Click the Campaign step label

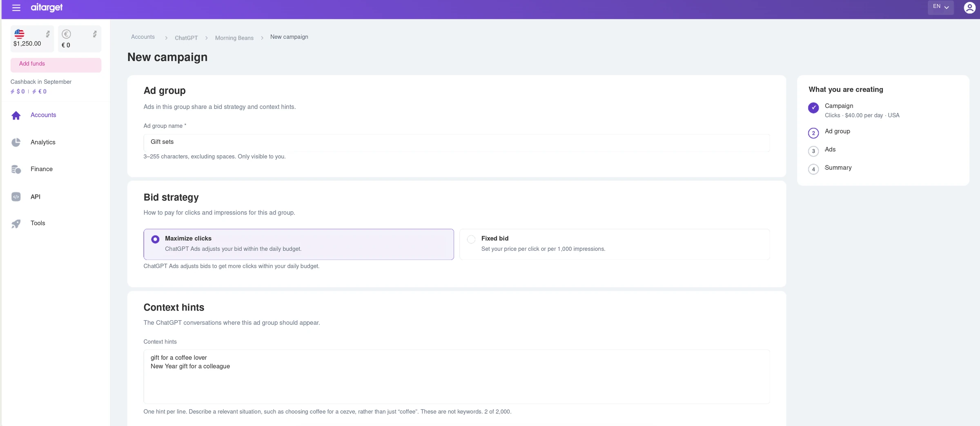[839, 106]
